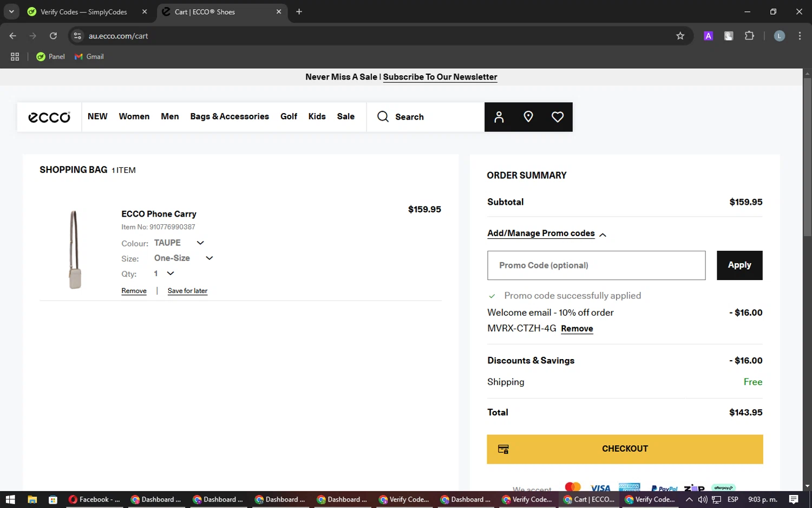Click the Shipping Free text

tap(752, 382)
